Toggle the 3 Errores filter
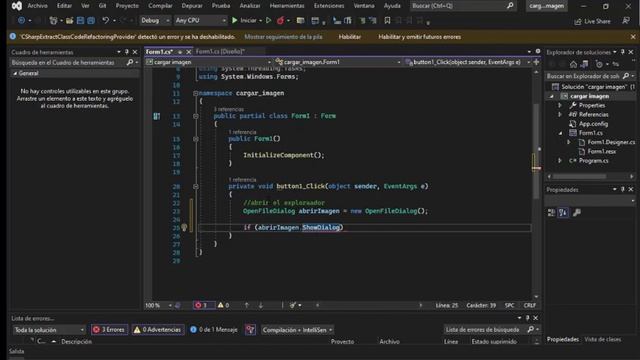 pos(109,330)
